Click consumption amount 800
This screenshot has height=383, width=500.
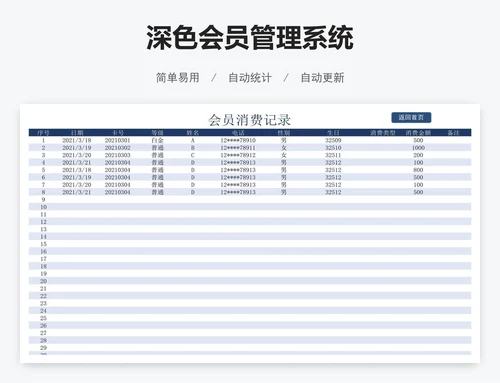coord(418,170)
